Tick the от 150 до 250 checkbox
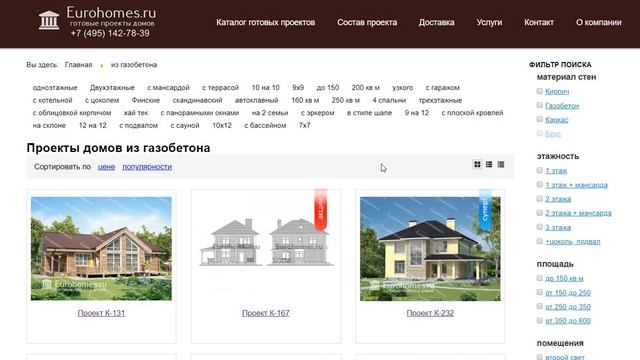 click(x=540, y=292)
